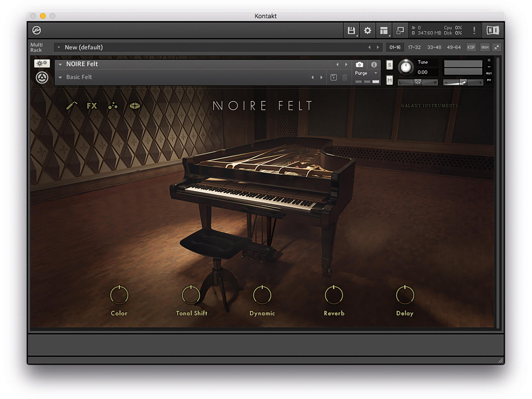Expand the New (default) multi dropdown
The image size is (532, 399).
(59, 47)
